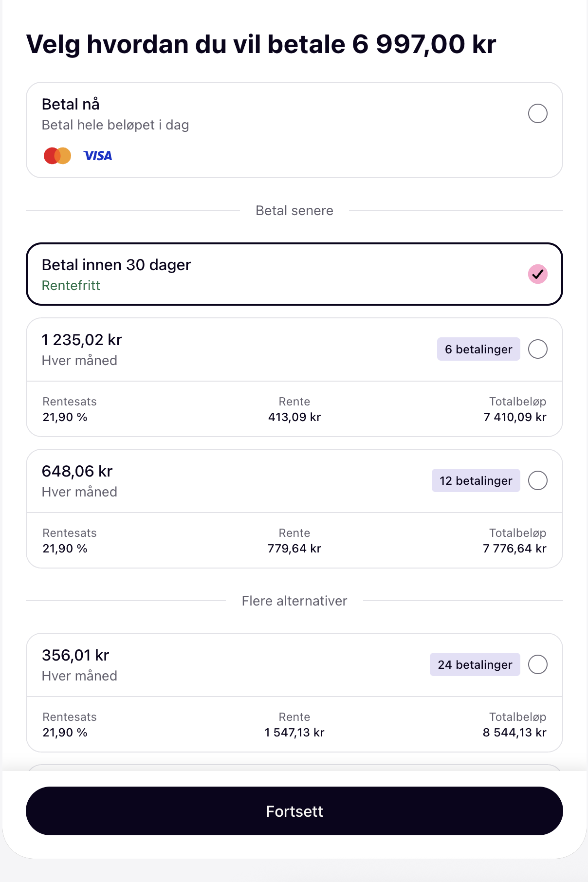Screen dimensions: 588x882
Task: Click the Totalbeløp 7 410,09 kr value
Action: click(x=514, y=417)
